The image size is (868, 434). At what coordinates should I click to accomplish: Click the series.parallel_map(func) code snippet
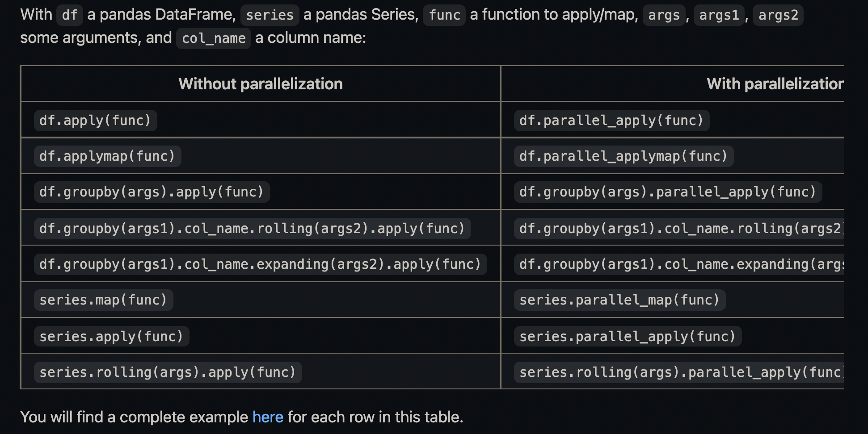[x=619, y=300]
